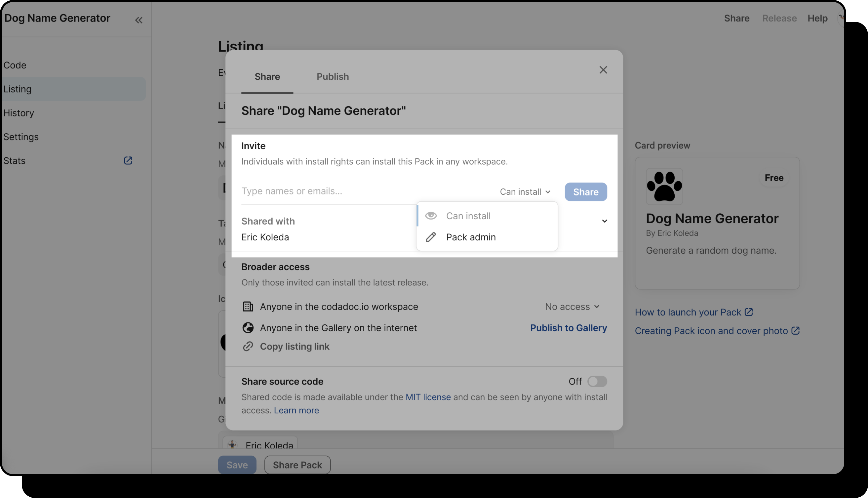Collapse the sidebar with the double chevron
The height and width of the screenshot is (498, 868).
coord(138,20)
